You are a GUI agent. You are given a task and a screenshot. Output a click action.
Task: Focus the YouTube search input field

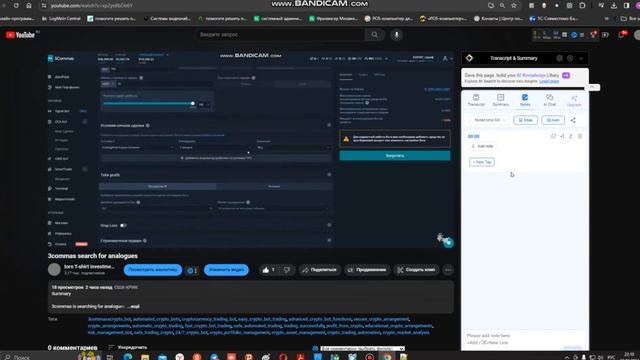(x=280, y=35)
